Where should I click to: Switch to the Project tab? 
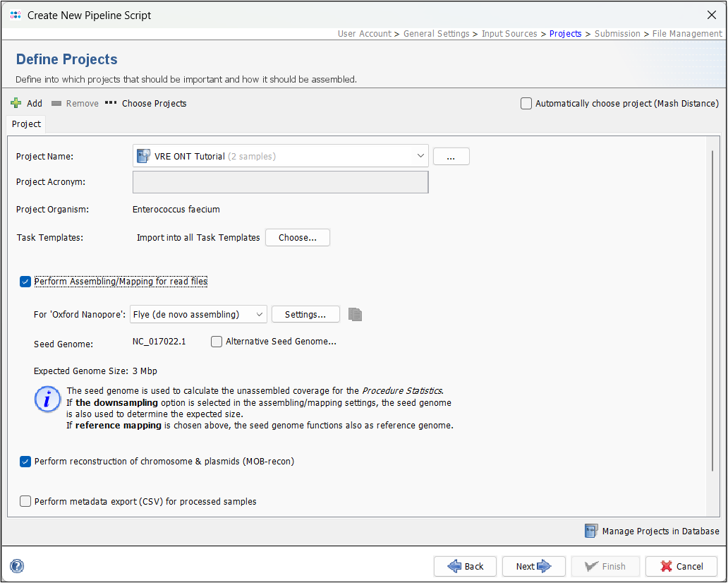25,124
